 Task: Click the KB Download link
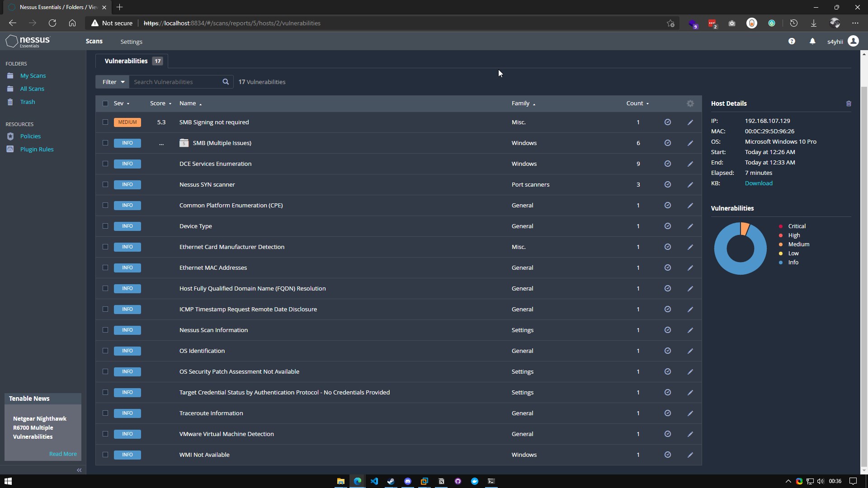[x=758, y=183]
